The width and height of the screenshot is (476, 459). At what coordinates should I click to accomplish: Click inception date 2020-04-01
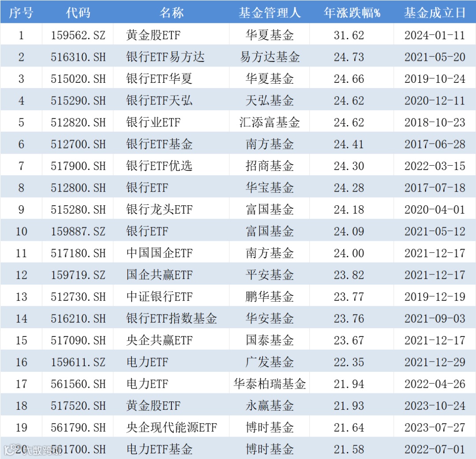pos(435,210)
